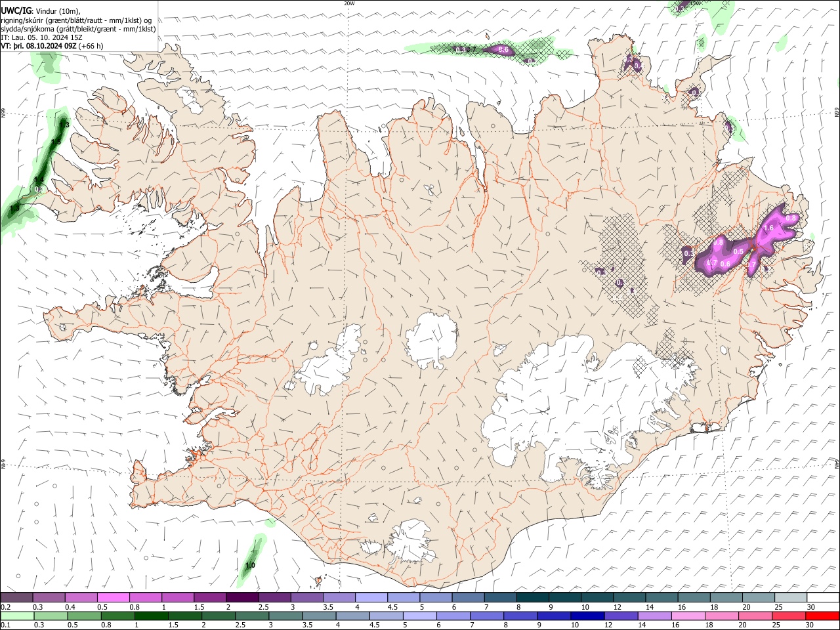Pick the darkest green swatch labeled 1

(151, 616)
